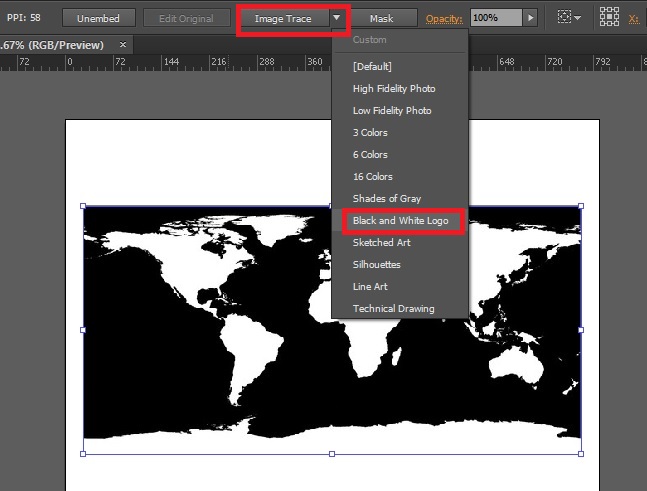Viewport: 647px width, 491px height.
Task: Open the recolor artwork dropdown icon
Action: point(569,17)
